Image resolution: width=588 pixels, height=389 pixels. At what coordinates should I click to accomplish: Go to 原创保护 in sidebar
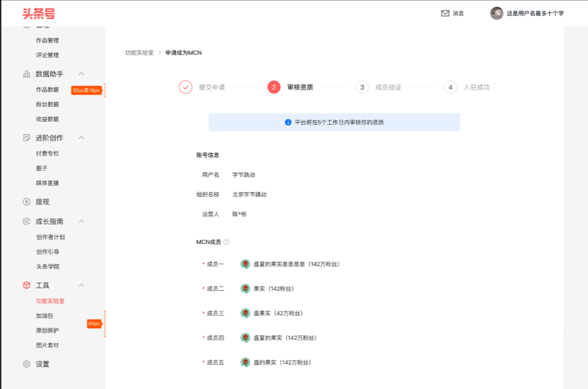tap(47, 331)
